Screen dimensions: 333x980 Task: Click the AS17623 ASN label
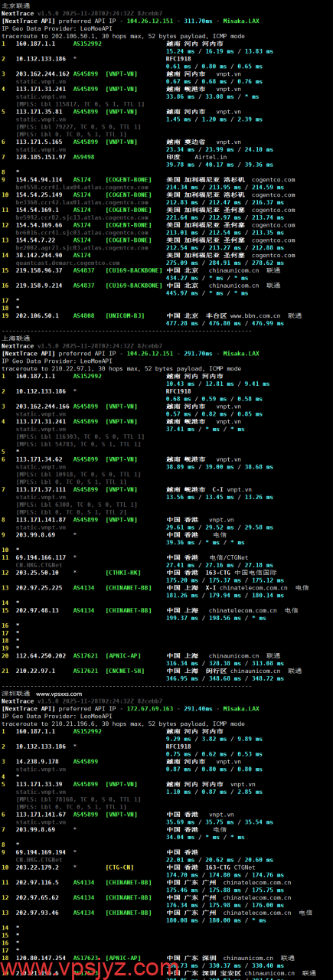tap(85, 958)
